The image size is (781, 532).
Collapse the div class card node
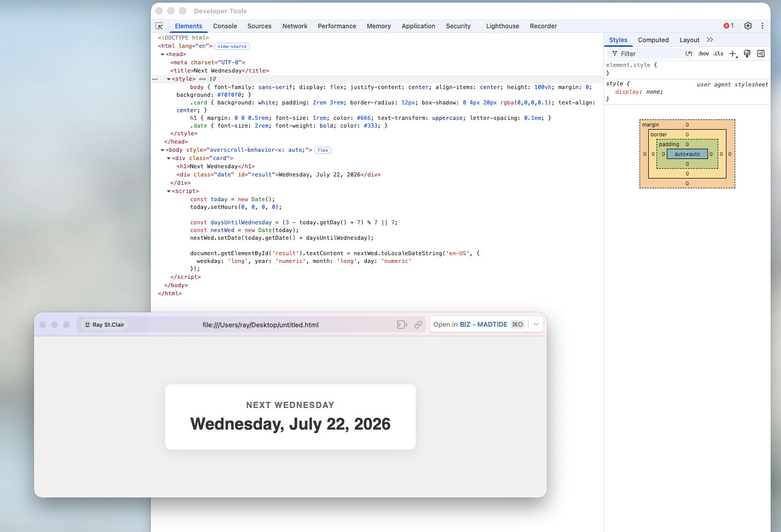point(169,158)
